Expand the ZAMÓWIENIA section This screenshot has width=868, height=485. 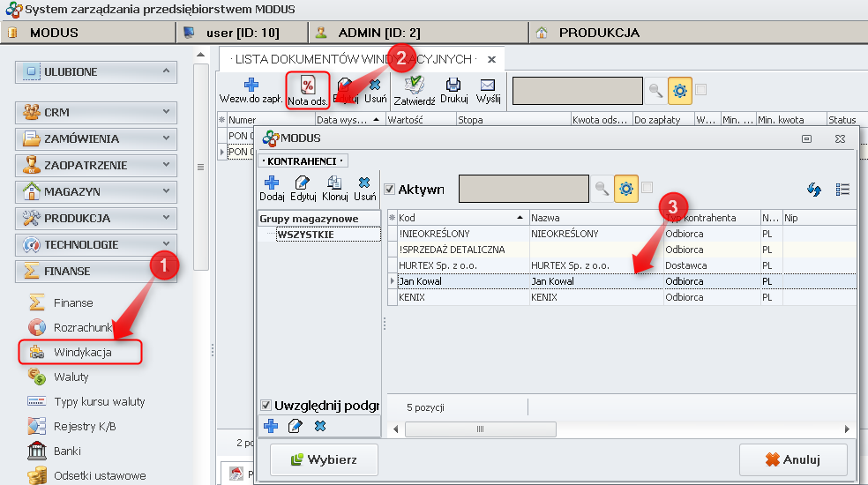166,138
